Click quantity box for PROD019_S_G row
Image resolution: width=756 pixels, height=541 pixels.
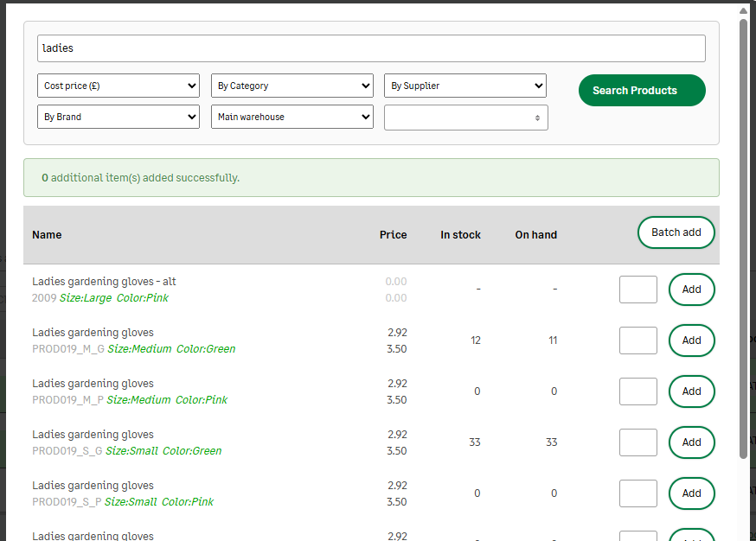pyautogui.click(x=637, y=442)
